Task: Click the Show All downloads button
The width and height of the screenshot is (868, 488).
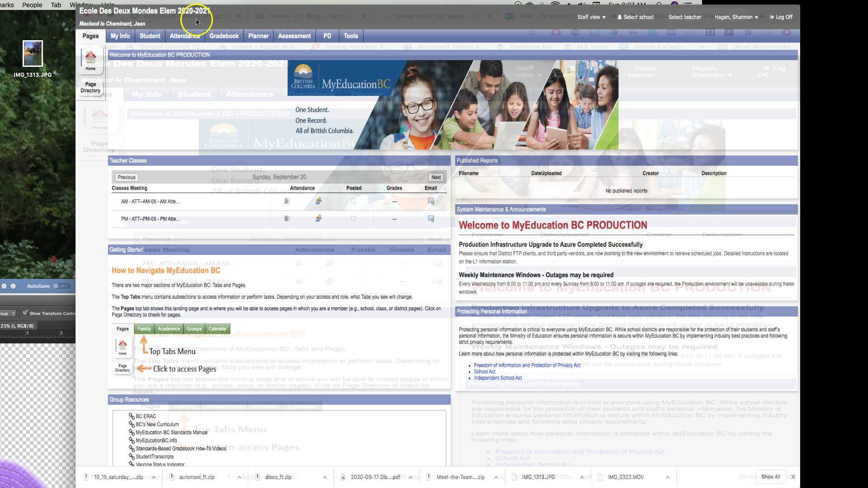Action: tap(770, 477)
